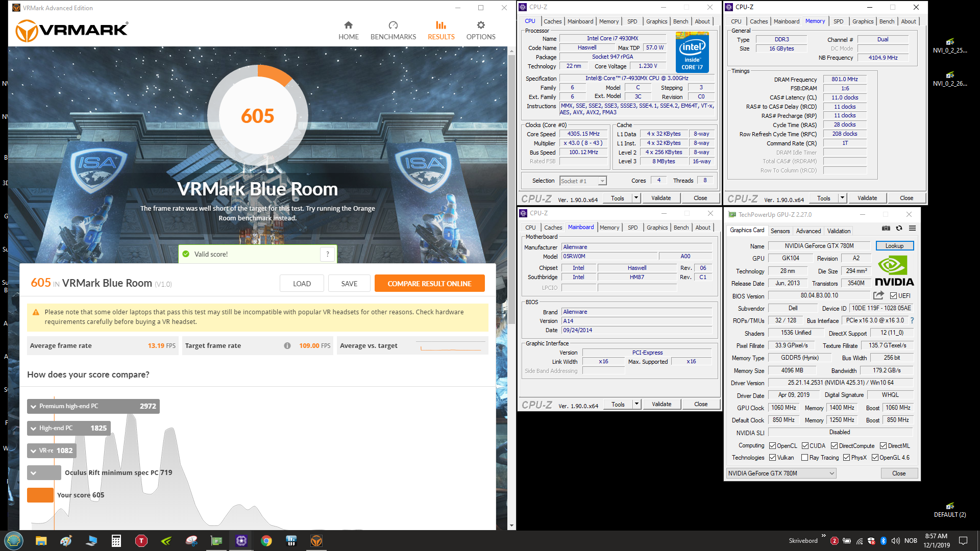
Task: Open Tools dropdown arrow in CPU-Z CPU window
Action: (x=636, y=198)
